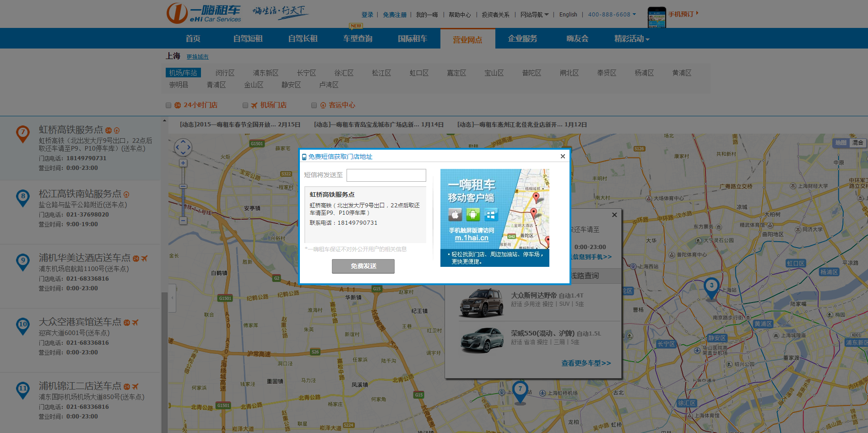Click list pin icon number 9
The image size is (868, 433).
tap(23, 262)
